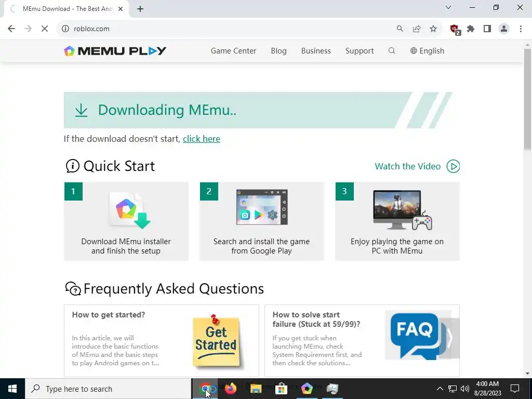Open the zoom magnifier in address bar
The width and height of the screenshot is (532, 399).
point(400,29)
